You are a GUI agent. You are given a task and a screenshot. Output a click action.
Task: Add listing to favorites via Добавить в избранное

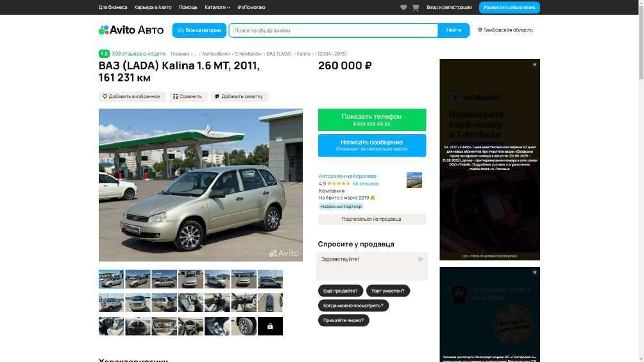click(x=131, y=96)
